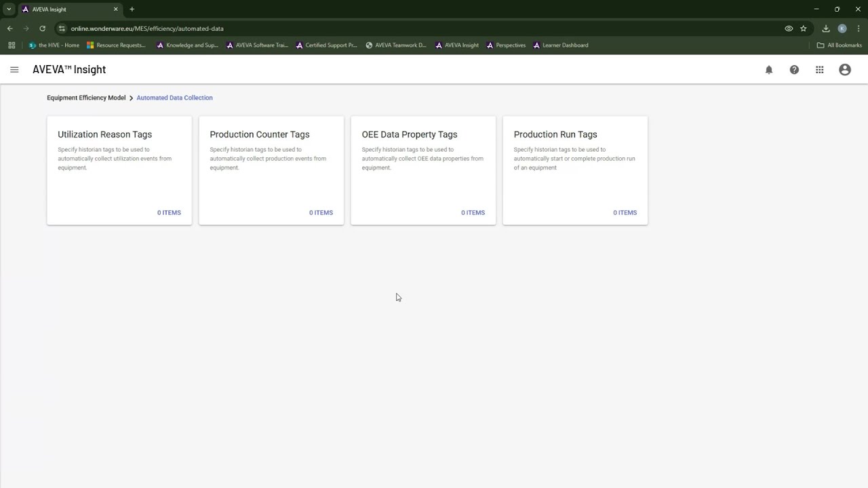The width and height of the screenshot is (868, 488).
Task: Open the Production Run Tags card
Action: [575, 170]
